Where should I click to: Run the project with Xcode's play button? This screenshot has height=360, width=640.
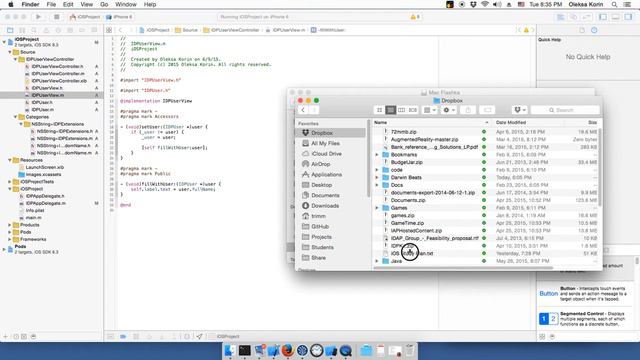[x=38, y=17]
